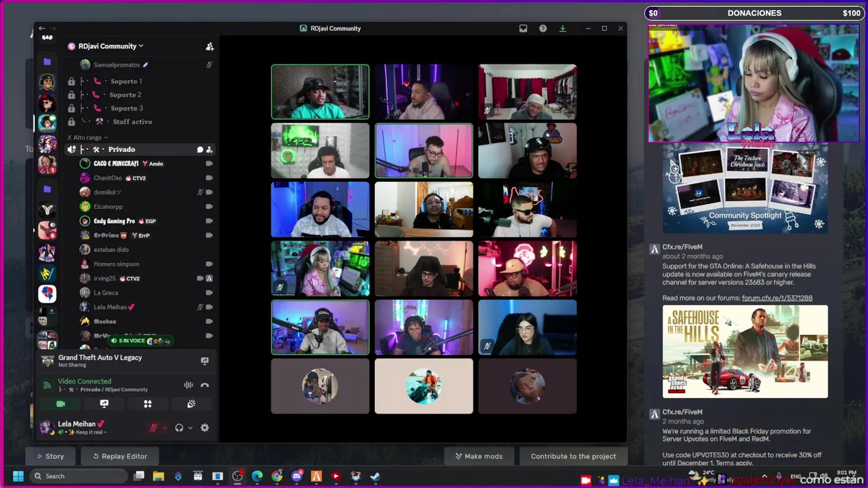Open Chrome icon on taskbar
This screenshot has height=488, width=868.
pyautogui.click(x=277, y=476)
